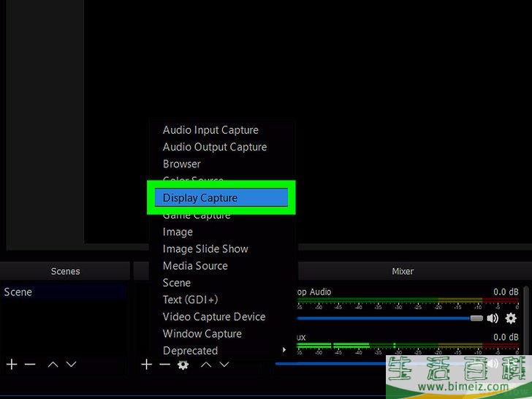532x399 pixels.
Task: Move scene down with the arrow icon
Action: [71, 364]
